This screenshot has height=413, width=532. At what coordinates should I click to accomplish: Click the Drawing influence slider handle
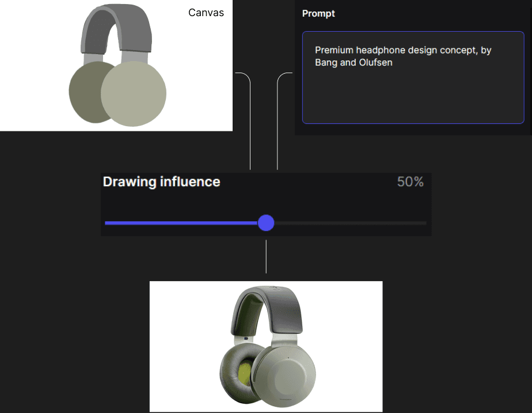pos(266,223)
